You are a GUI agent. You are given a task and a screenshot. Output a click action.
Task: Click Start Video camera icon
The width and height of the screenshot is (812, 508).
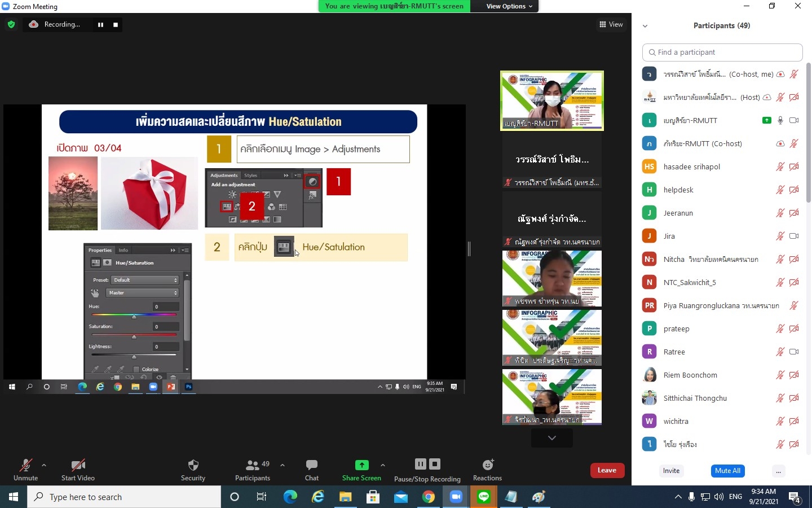(x=78, y=470)
